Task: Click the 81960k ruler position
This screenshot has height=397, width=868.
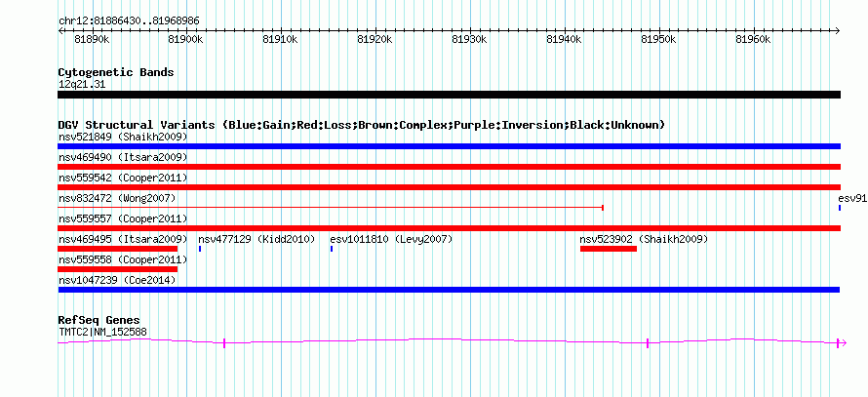Action: click(x=754, y=39)
